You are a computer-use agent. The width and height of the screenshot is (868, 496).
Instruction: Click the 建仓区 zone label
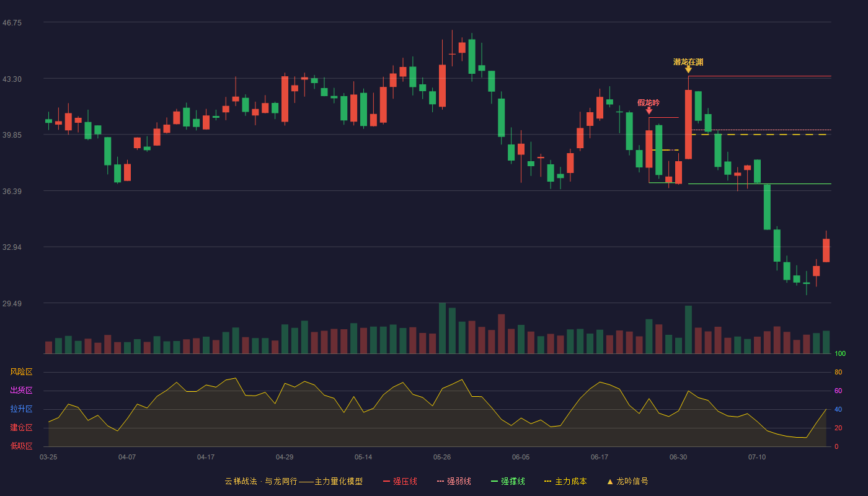pos(22,428)
